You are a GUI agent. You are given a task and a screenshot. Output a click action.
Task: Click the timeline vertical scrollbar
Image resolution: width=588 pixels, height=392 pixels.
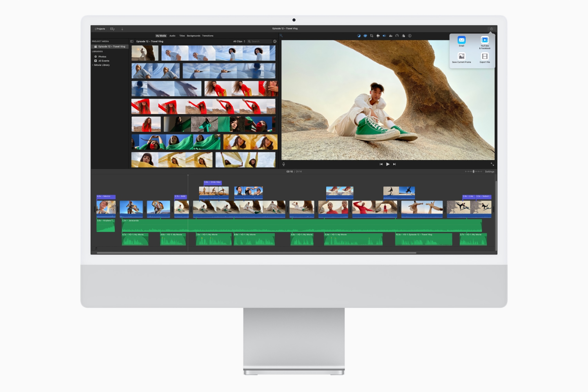point(496,216)
